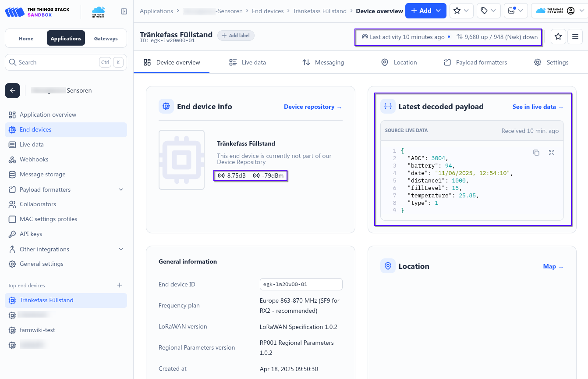The width and height of the screenshot is (588, 379).
Task: Select the Gateways toggle in sidebar
Action: (x=106, y=39)
